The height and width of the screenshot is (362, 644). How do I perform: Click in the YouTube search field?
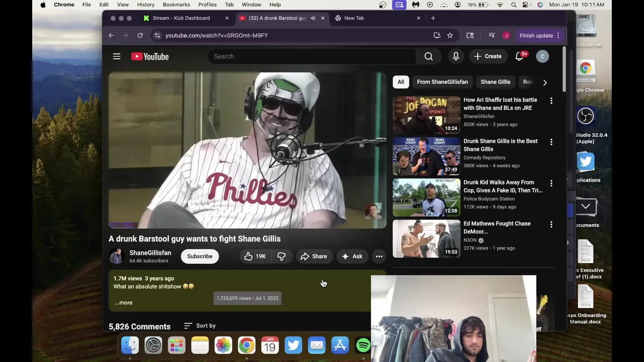pyautogui.click(x=312, y=56)
